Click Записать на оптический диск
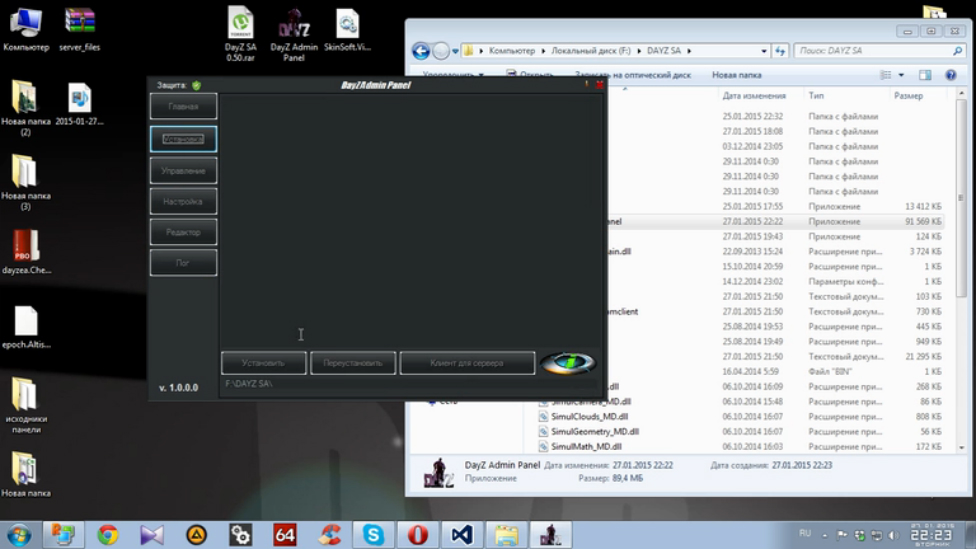 tap(632, 75)
